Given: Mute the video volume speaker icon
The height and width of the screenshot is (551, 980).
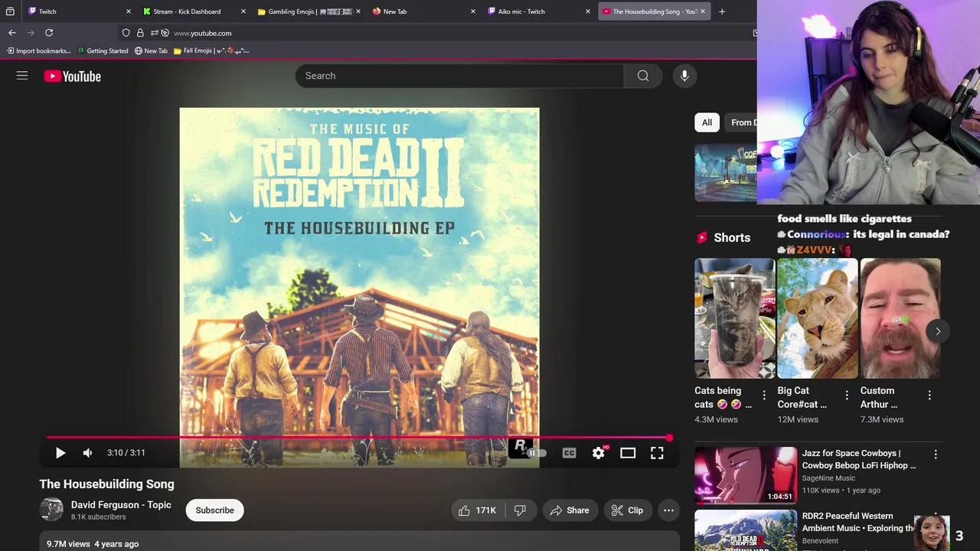Looking at the screenshot, I should tap(87, 453).
